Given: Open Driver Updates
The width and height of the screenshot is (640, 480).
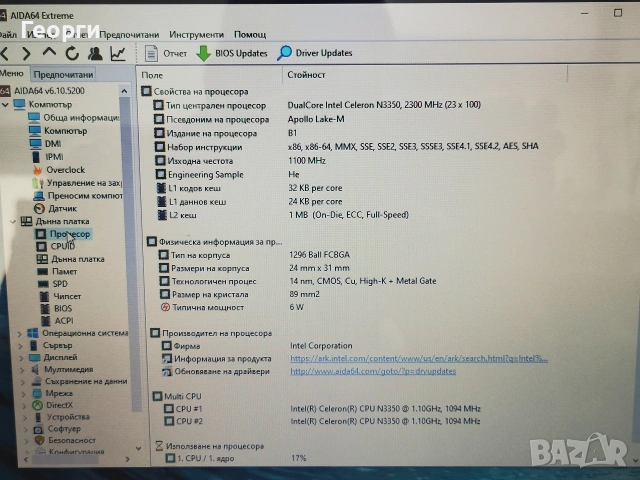Looking at the screenshot, I should 314,53.
